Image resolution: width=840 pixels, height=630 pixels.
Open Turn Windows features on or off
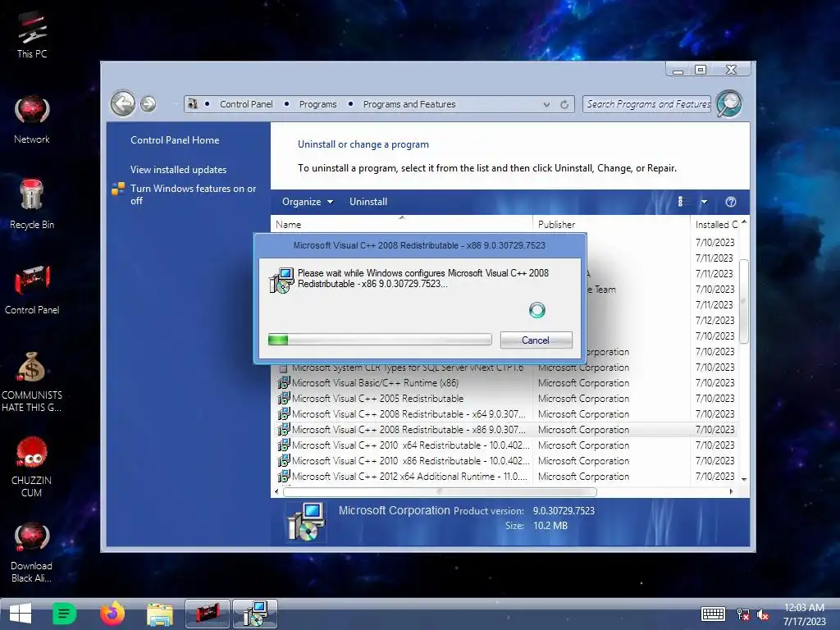tap(194, 194)
